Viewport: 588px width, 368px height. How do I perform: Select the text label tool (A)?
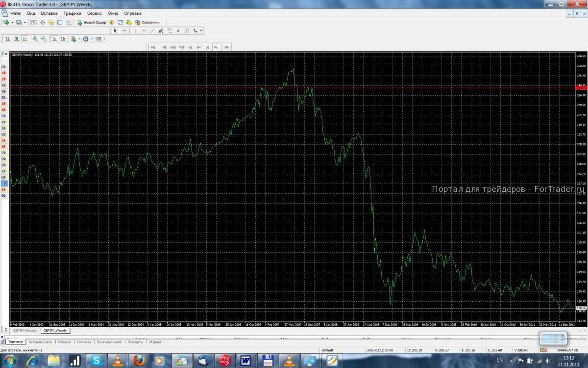pyautogui.click(x=178, y=30)
